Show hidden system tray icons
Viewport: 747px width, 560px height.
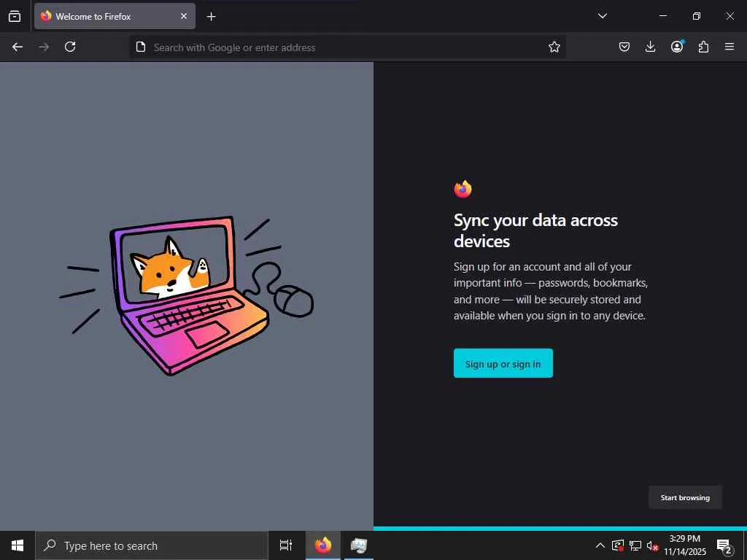coord(600,545)
